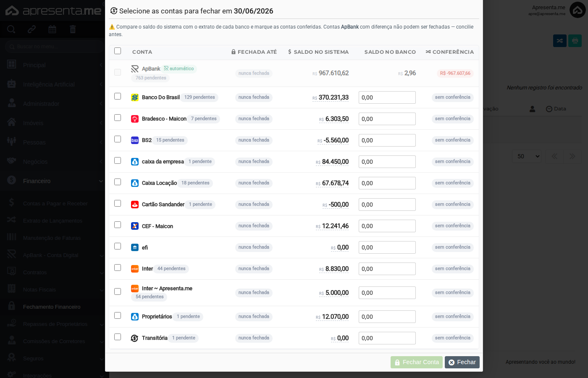Click the blue shuffle icon button
Viewport: 588px width, 378px height.
point(560,41)
